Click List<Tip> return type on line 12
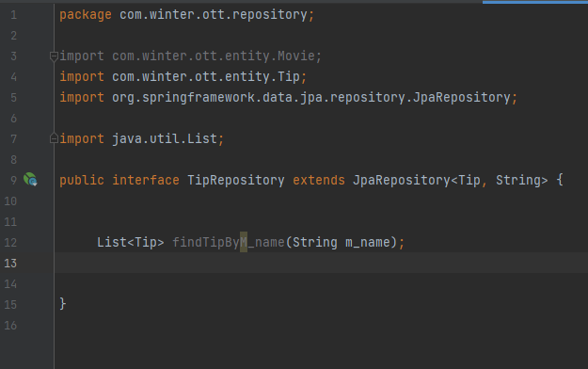This screenshot has width=588, height=369. [131, 243]
